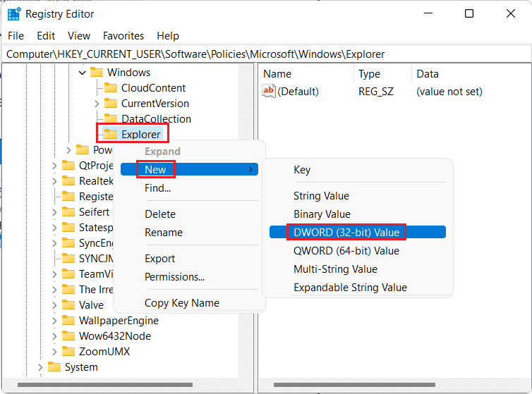Collapse the Windows tree node
Viewport: 532px width, 394px height.
point(82,72)
